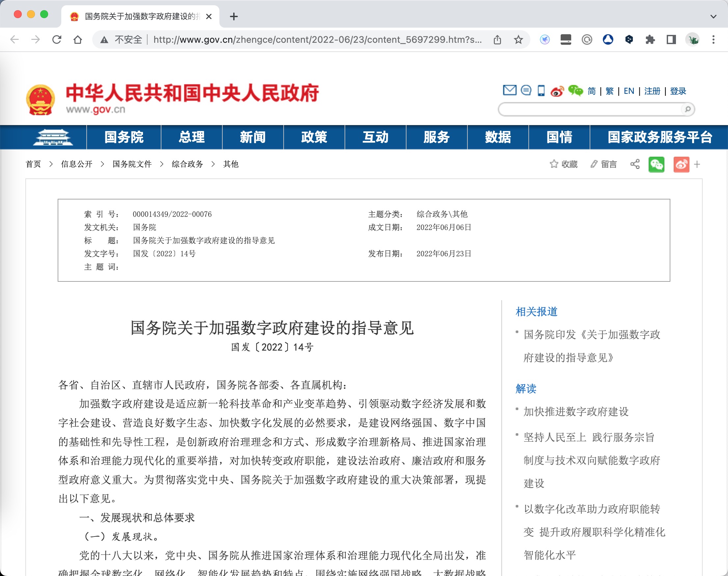Open 加快推进数字政府建设 related link
Viewport: 728px width, 576px height.
pos(576,411)
